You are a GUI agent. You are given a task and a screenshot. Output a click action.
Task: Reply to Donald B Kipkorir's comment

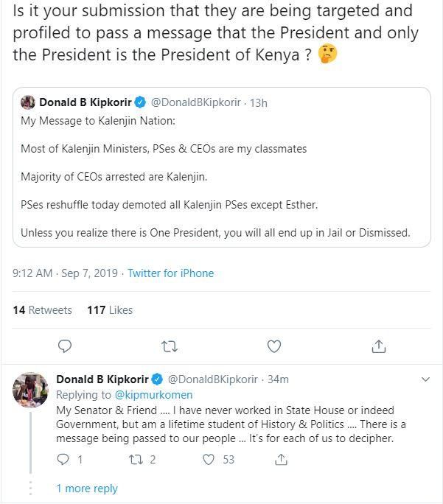(x=64, y=459)
